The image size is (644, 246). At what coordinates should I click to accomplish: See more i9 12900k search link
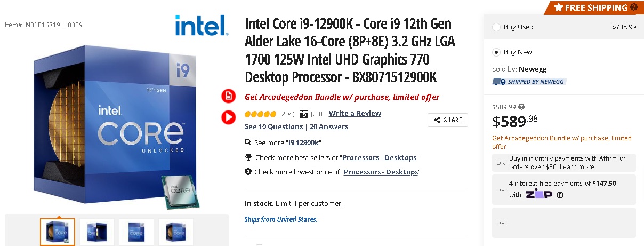(x=304, y=142)
